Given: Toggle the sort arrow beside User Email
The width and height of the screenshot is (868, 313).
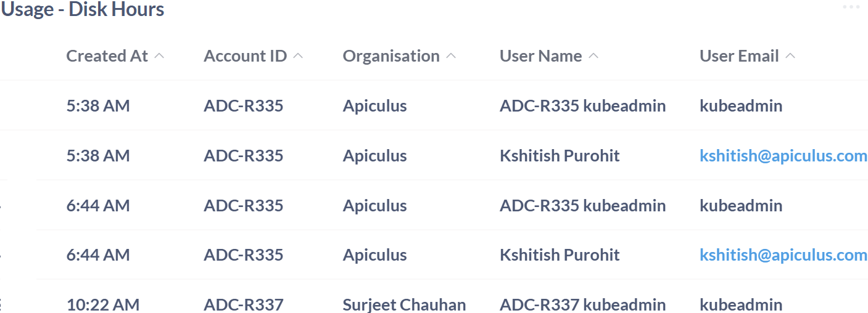Looking at the screenshot, I should pos(790,56).
